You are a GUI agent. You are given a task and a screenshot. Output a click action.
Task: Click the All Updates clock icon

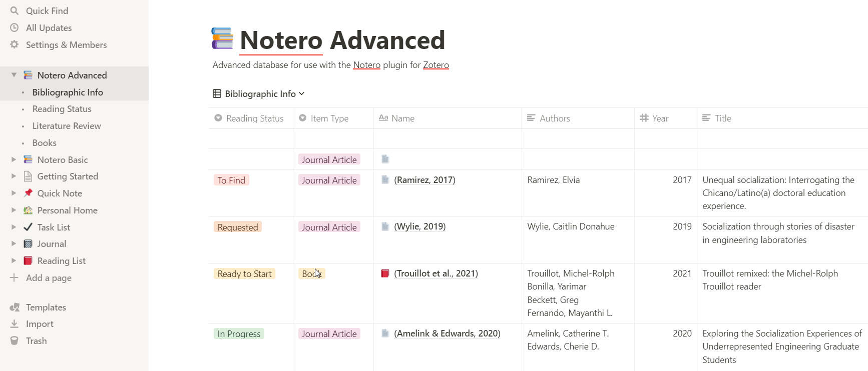[15, 27]
